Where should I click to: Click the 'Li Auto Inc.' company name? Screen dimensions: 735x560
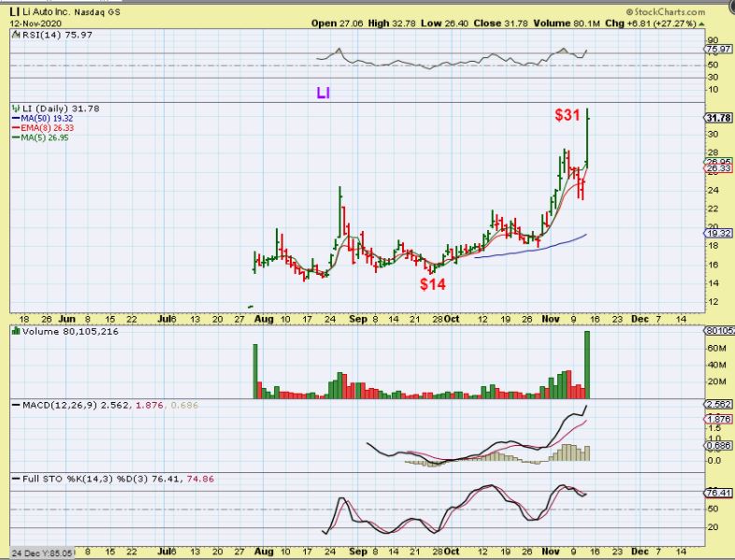click(x=46, y=12)
